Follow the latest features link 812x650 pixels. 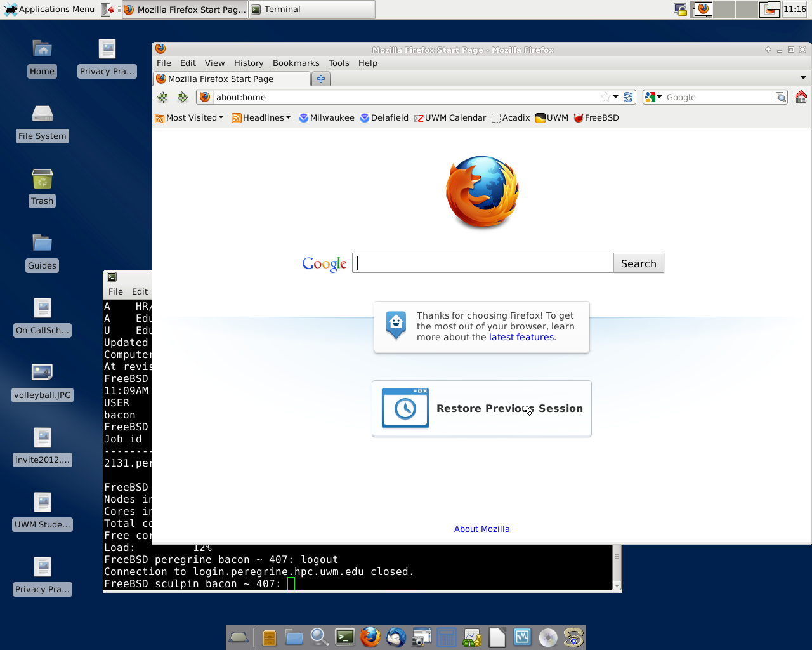click(x=521, y=337)
